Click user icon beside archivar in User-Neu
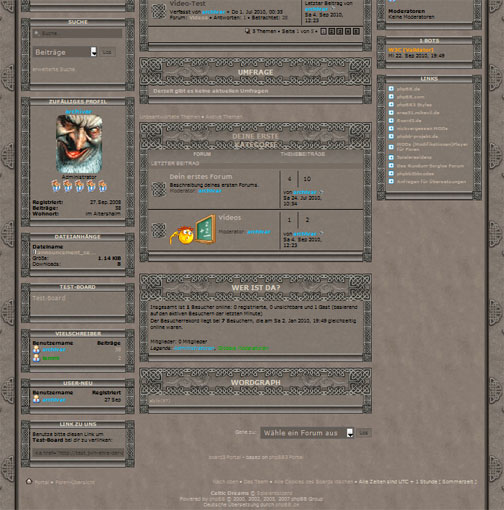 36,399
